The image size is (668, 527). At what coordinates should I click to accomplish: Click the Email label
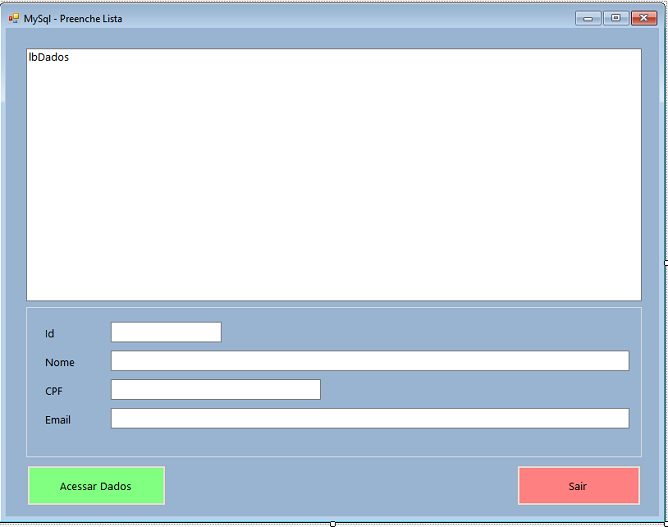point(58,420)
